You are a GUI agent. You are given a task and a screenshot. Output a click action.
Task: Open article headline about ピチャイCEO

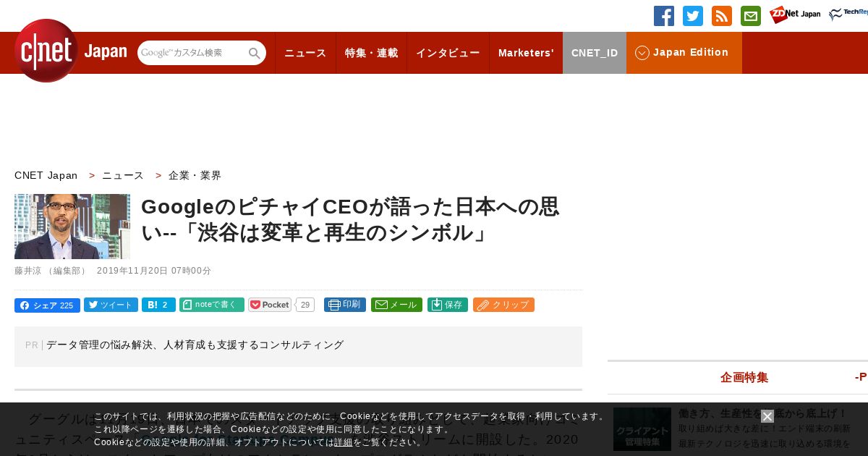tap(350, 219)
